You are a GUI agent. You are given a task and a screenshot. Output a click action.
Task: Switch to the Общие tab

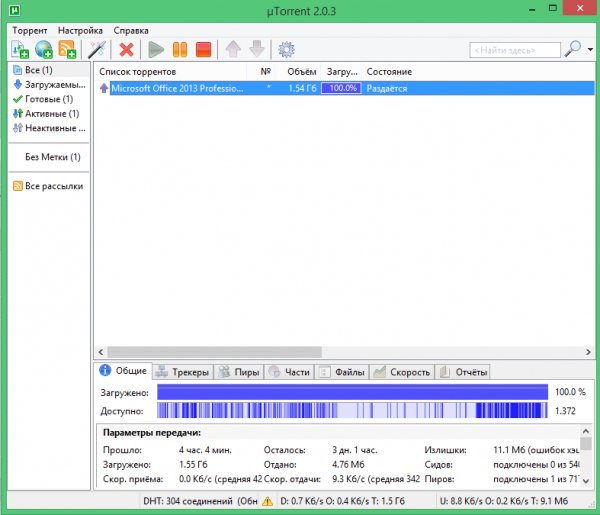tap(123, 371)
